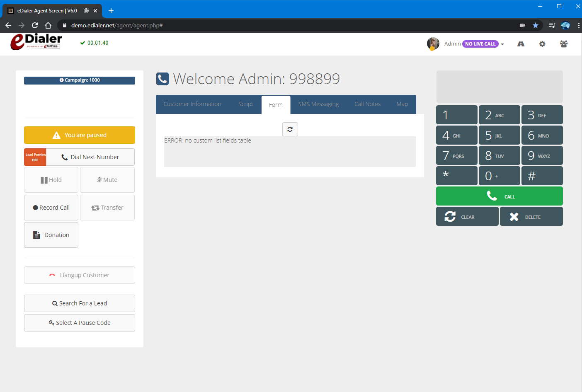
Task: Expand the Admin dropdown caret
Action: pyautogui.click(x=502, y=44)
